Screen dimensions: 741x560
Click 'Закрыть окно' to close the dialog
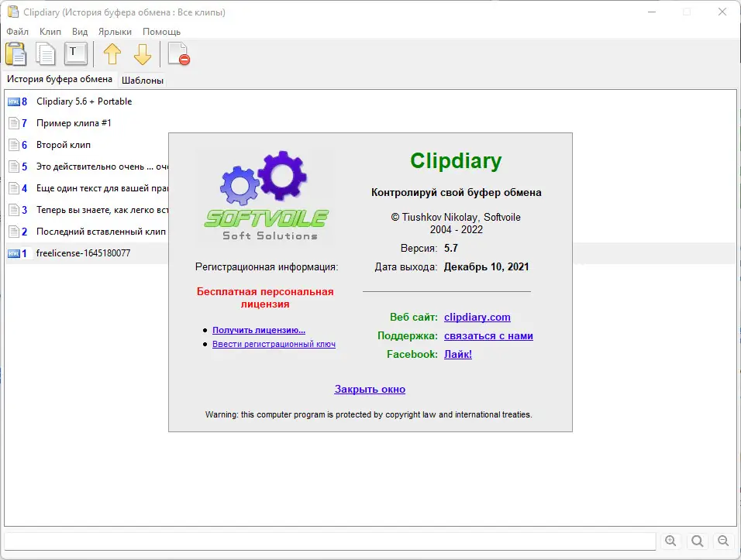click(x=370, y=389)
